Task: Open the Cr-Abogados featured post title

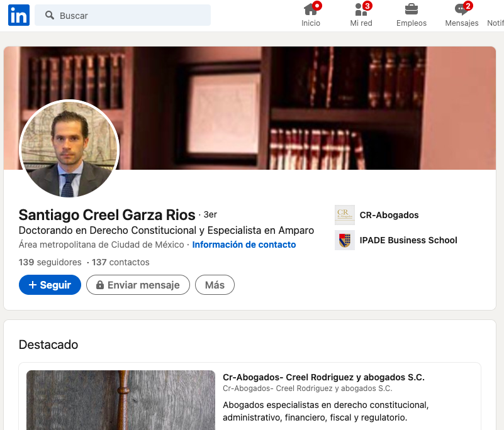Action: [x=323, y=377]
